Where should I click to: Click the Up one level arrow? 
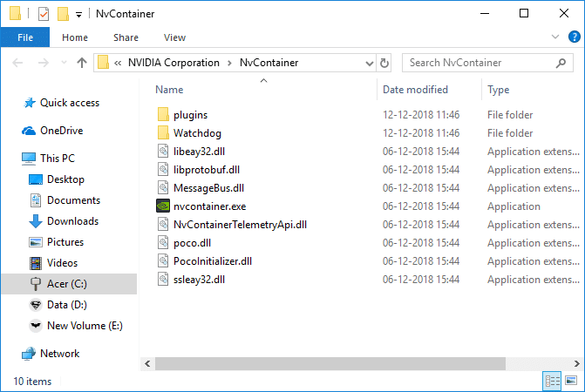pos(82,63)
